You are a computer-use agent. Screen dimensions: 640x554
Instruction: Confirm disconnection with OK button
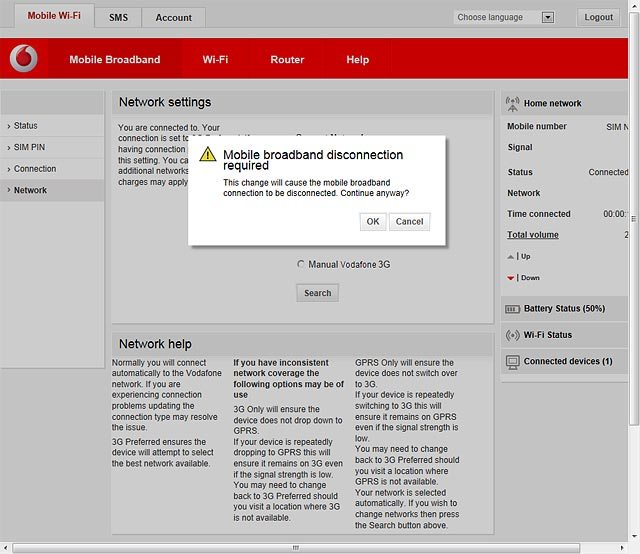tap(373, 222)
